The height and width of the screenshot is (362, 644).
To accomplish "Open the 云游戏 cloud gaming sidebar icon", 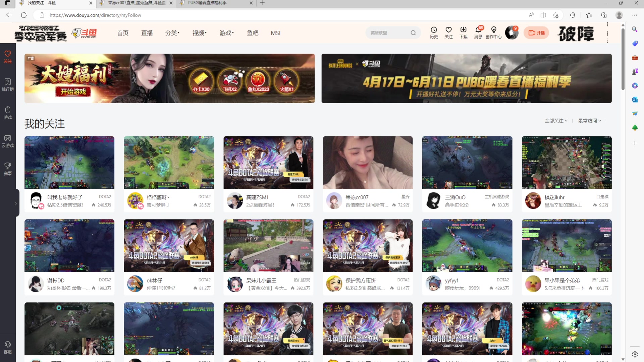I will point(8,141).
